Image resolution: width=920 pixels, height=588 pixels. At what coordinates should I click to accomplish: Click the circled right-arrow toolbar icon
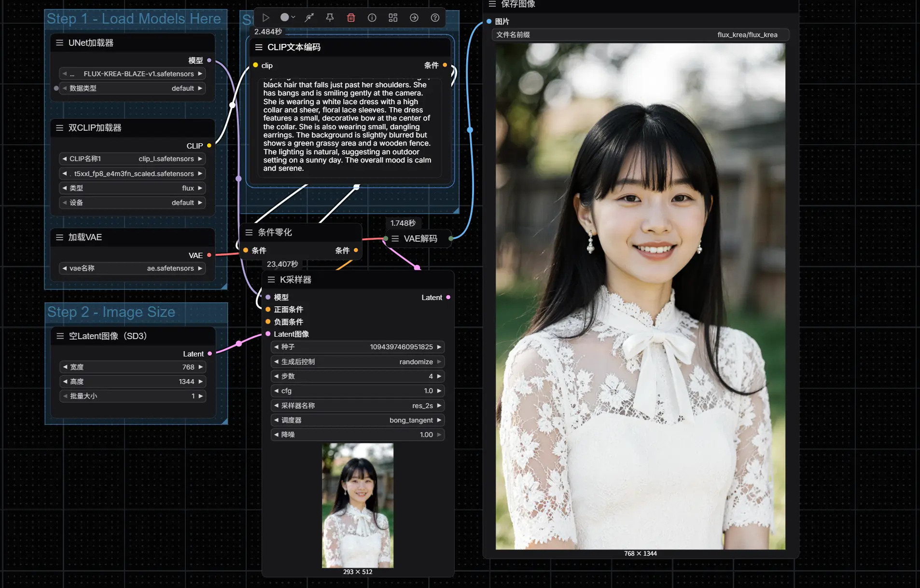[414, 18]
